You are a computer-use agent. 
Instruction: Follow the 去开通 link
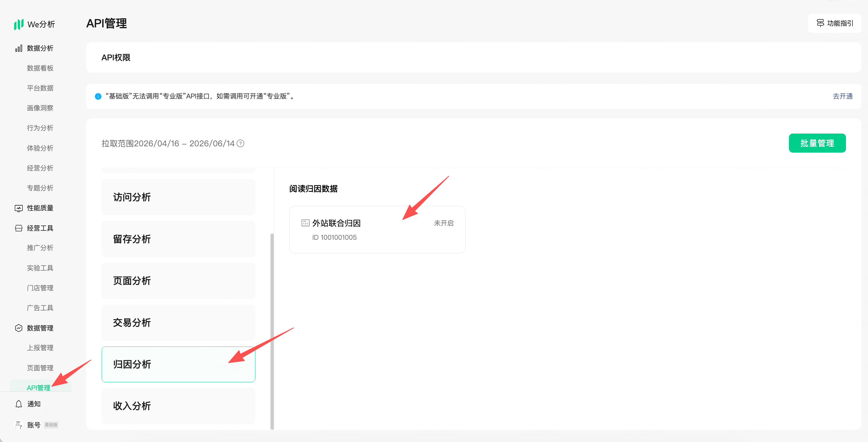click(x=842, y=96)
